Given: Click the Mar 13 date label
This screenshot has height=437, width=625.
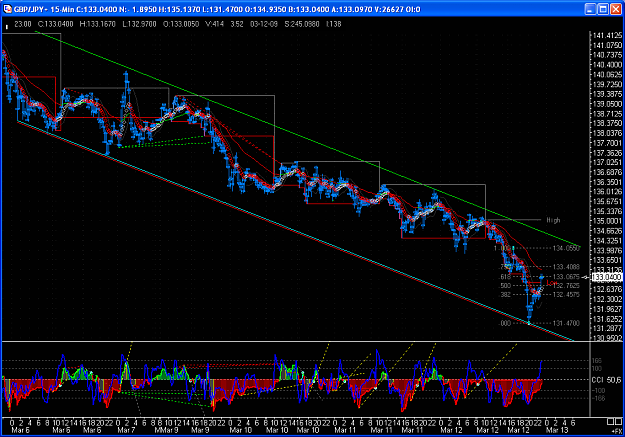Looking at the screenshot, I should [x=557, y=430].
